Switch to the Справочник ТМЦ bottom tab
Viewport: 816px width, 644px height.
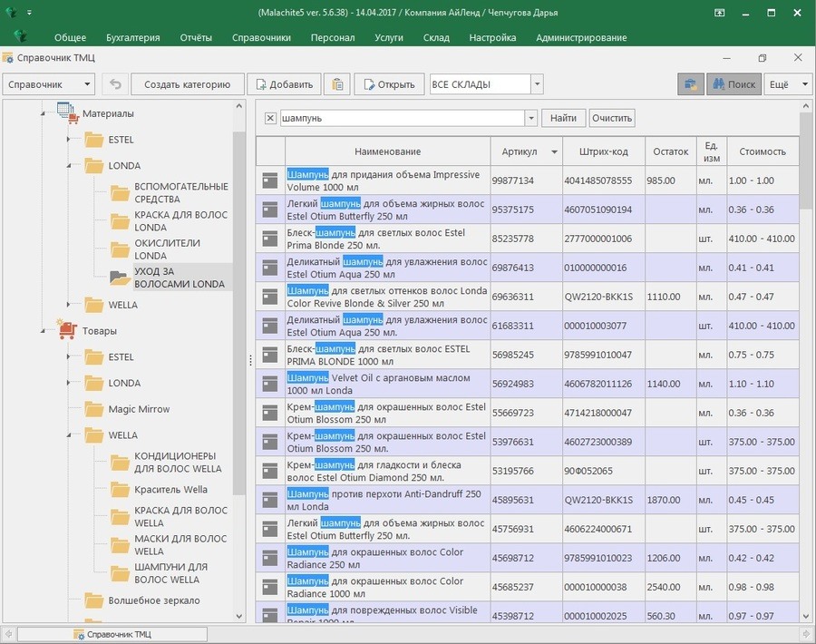[x=112, y=634]
